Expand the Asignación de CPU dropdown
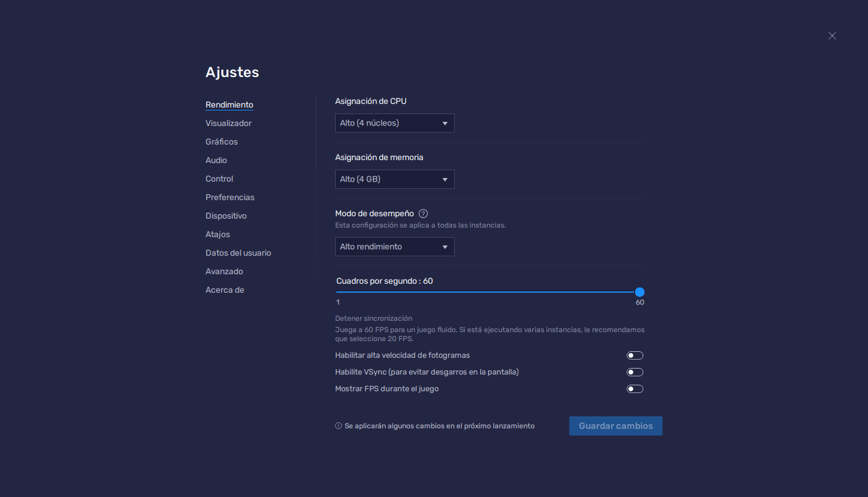Viewport: 868px width, 497px height. click(x=395, y=123)
